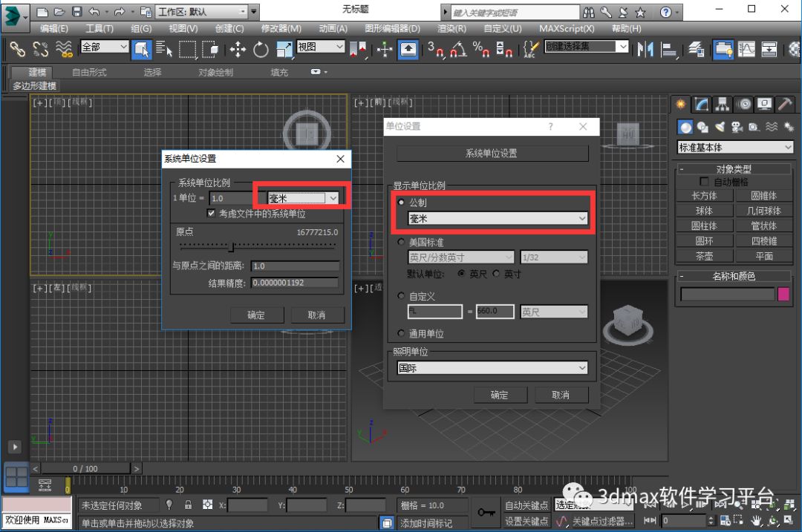Open 修改器(M) menu
802x532 pixels.
281,29
